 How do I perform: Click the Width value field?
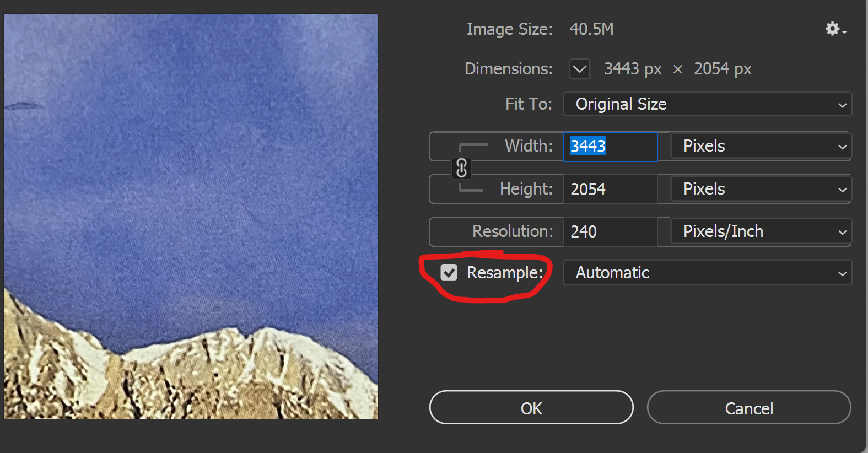click(x=610, y=147)
